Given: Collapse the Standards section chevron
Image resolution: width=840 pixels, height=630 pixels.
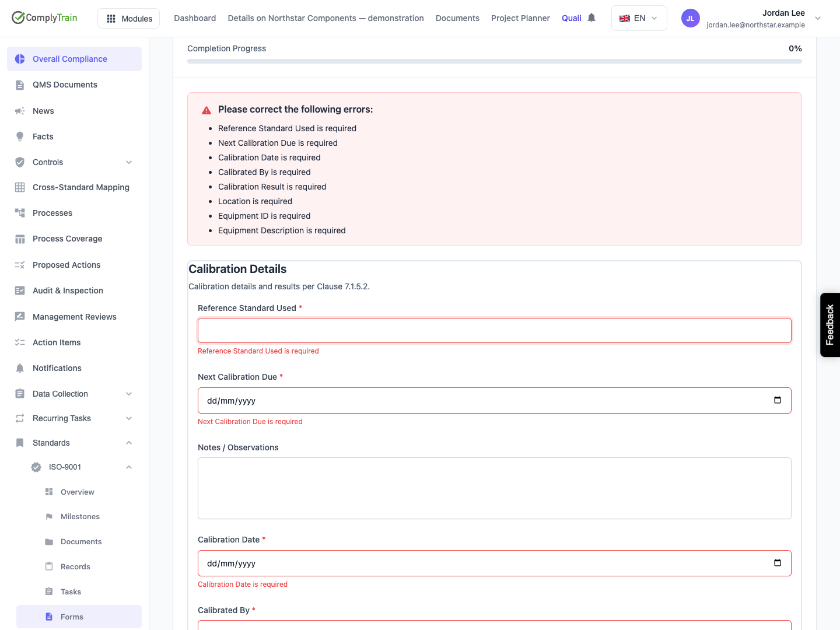Looking at the screenshot, I should tap(129, 443).
